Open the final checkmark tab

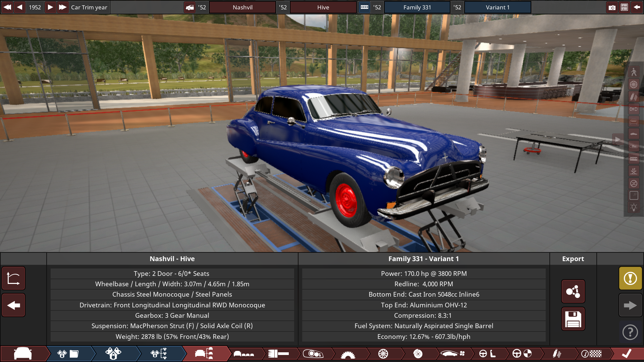point(627,354)
